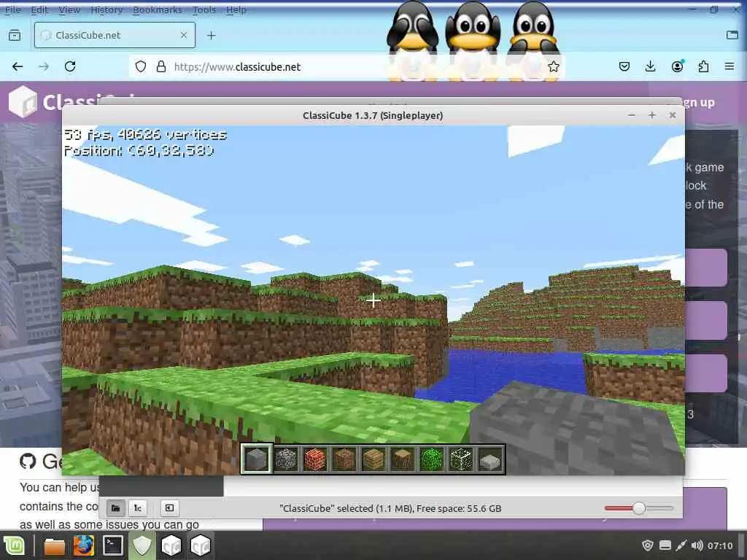
Task: Click the crosshair in game view
Action: [373, 300]
